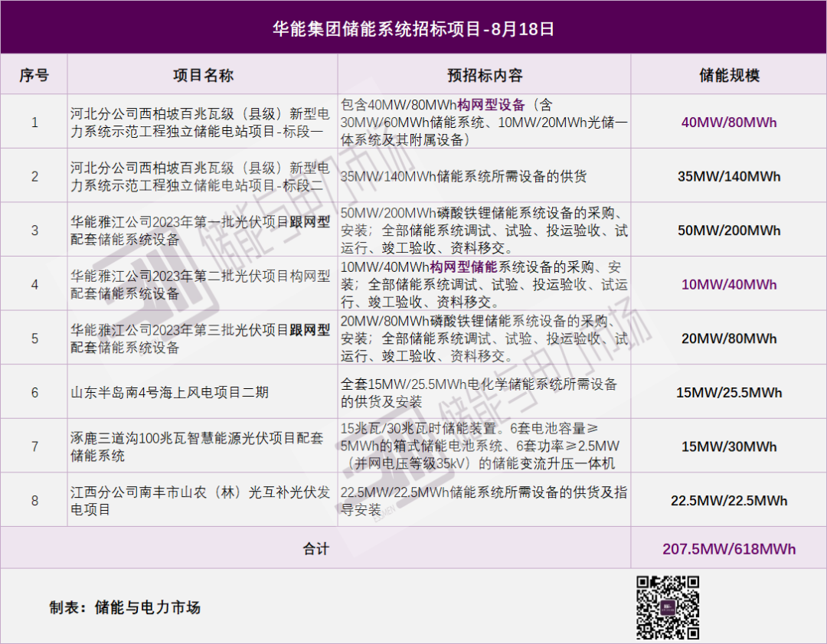Click the 20MW/80MWh capacity cell

tap(728, 338)
